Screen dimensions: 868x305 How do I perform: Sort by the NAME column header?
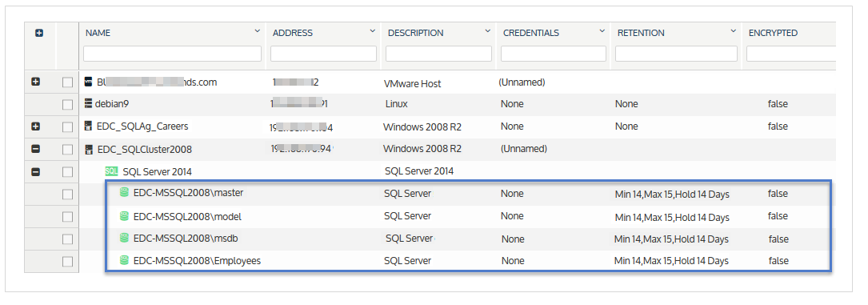(x=98, y=33)
